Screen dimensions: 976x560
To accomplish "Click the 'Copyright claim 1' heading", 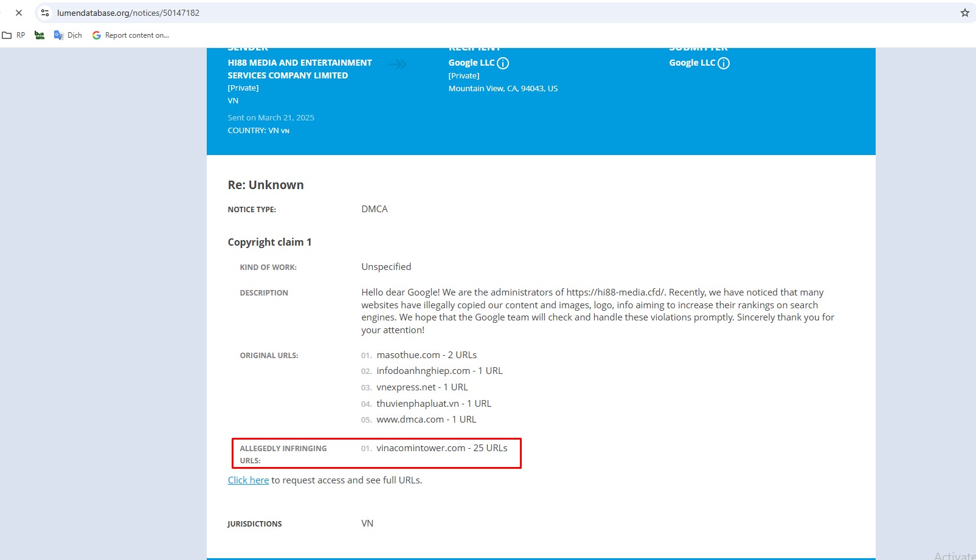I will (269, 242).
